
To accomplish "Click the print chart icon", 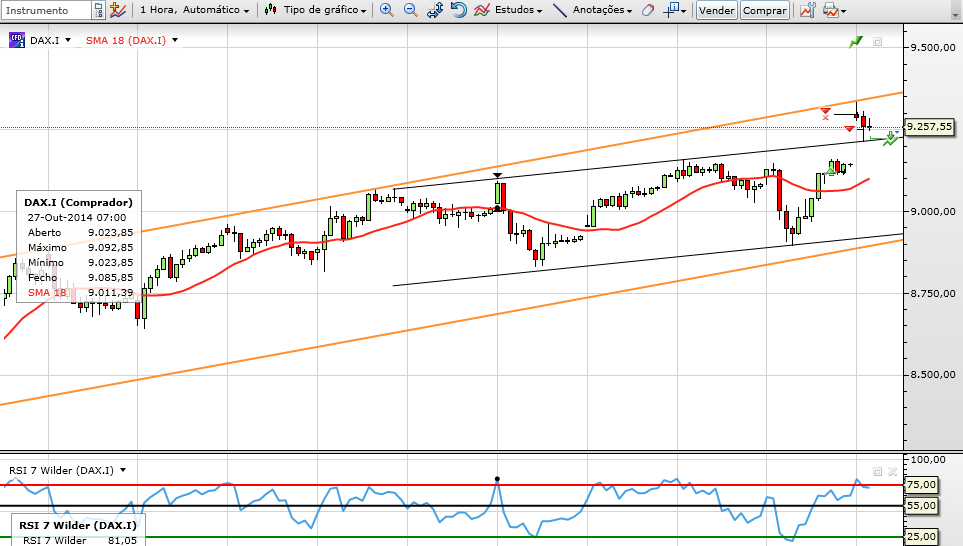I will pyautogui.click(x=830, y=10).
